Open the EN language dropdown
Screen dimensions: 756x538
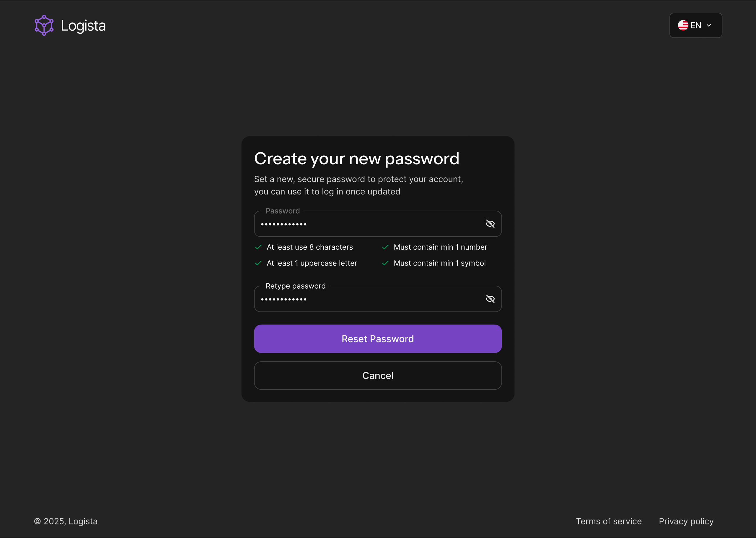pyautogui.click(x=696, y=25)
